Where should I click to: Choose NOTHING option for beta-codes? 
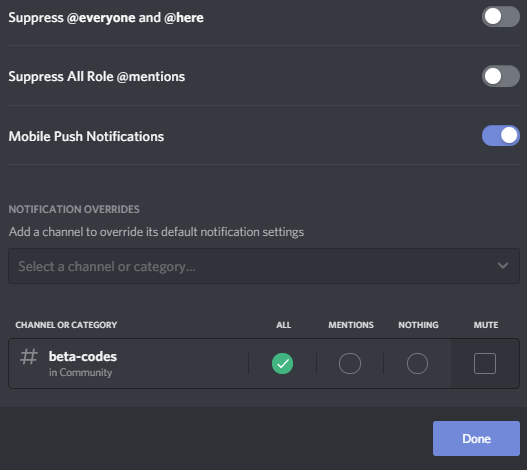[417, 363]
